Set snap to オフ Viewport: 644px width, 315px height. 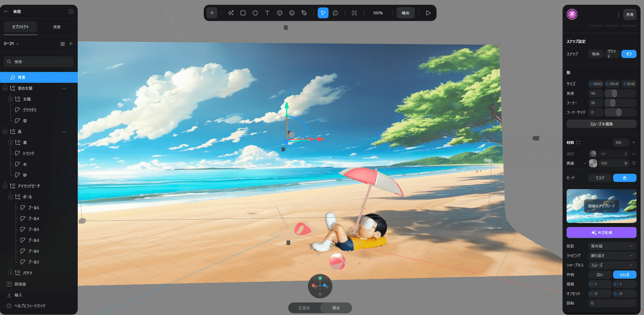628,54
